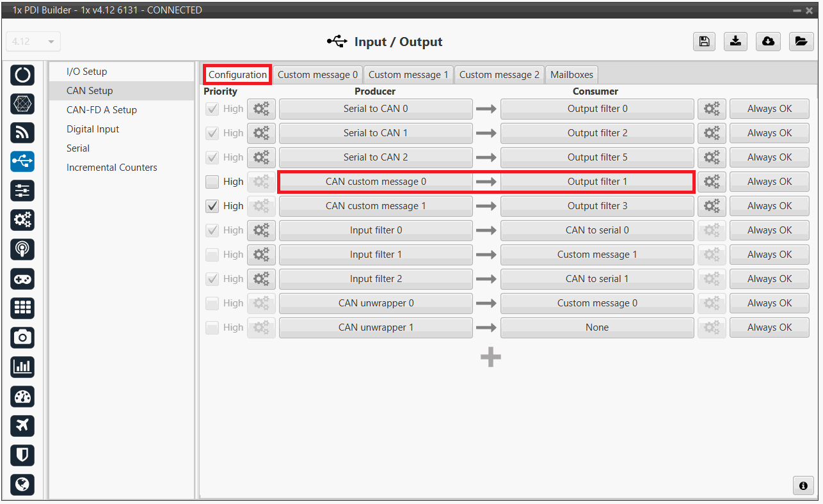823x504 pixels.
Task: Switch to the Custom message 1 tab
Action: click(x=408, y=75)
